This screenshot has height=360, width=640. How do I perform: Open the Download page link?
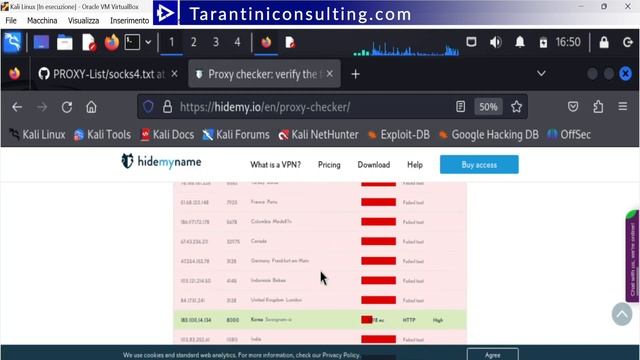373,165
